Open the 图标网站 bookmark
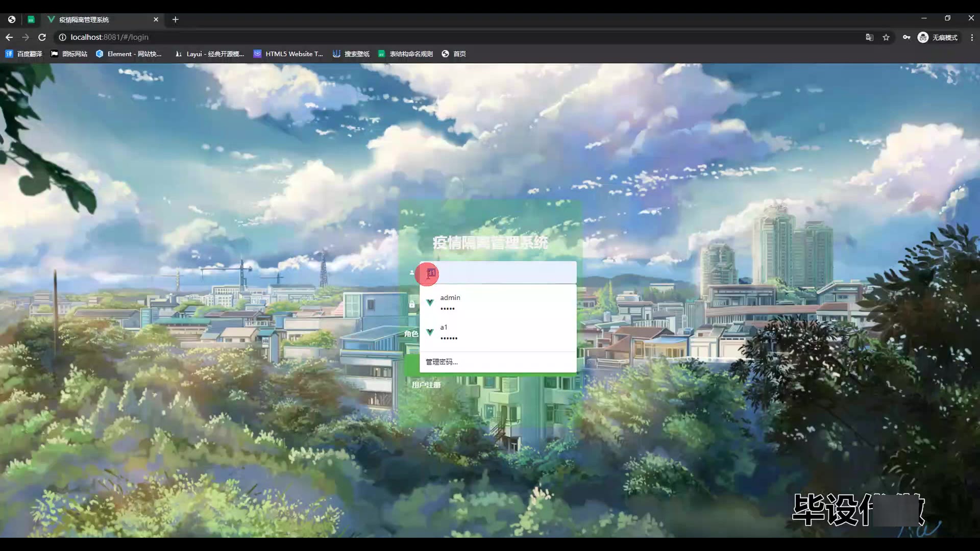Screen dimensions: 980x551 69,54
